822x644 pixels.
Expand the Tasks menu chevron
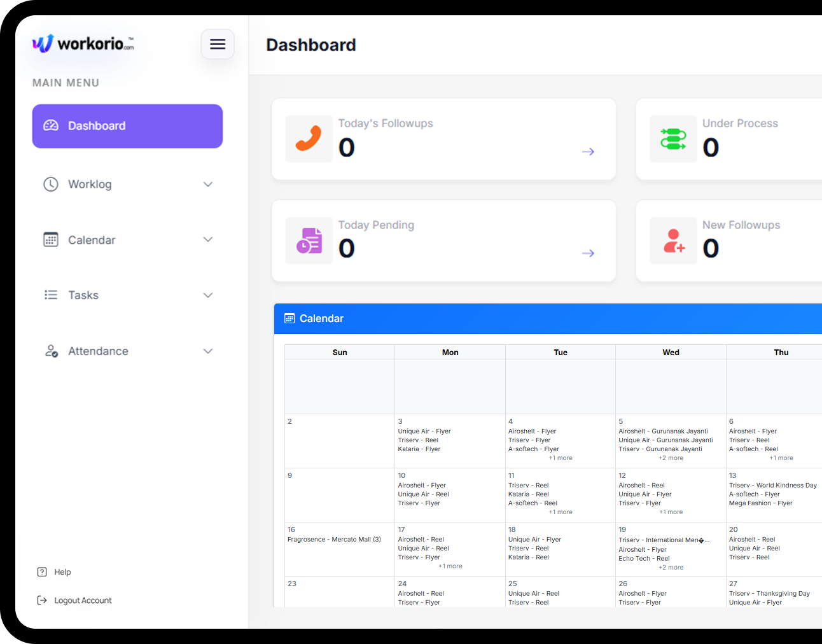click(x=207, y=295)
